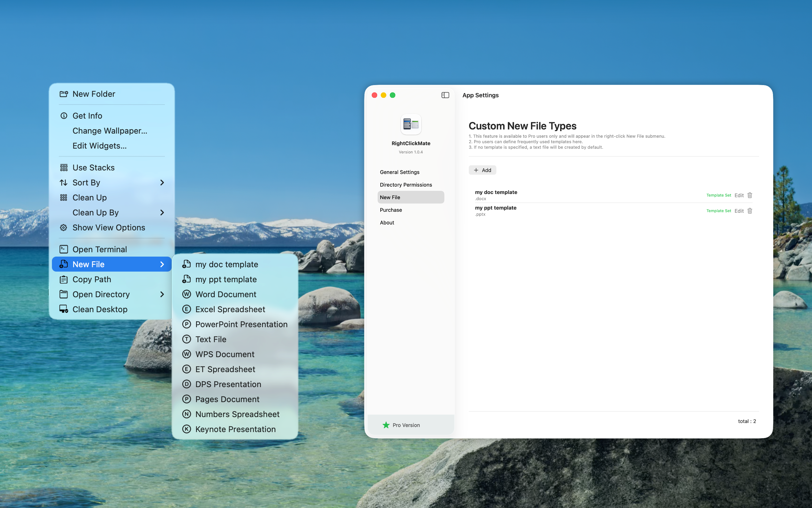Select the my ppt template list row name

495,208
